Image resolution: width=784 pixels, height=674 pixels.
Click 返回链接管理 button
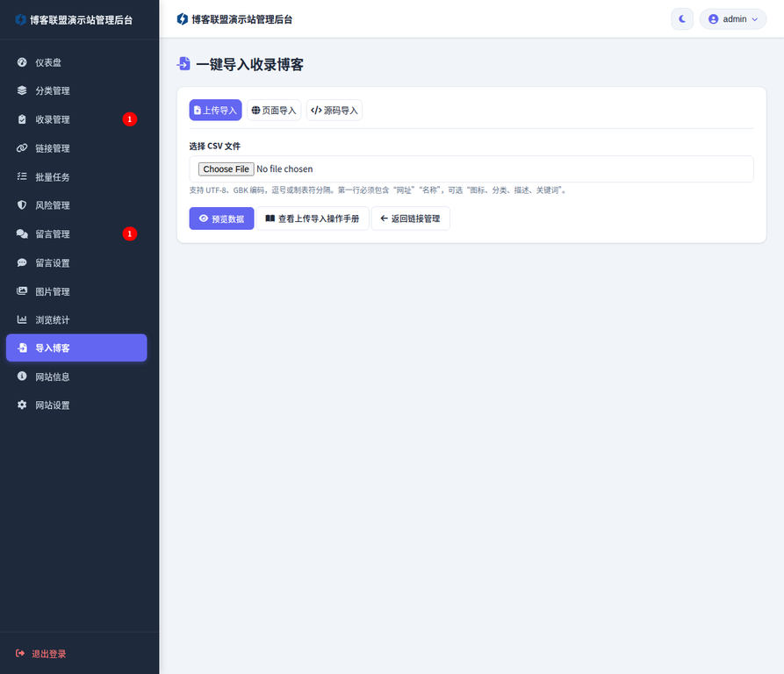pos(411,219)
